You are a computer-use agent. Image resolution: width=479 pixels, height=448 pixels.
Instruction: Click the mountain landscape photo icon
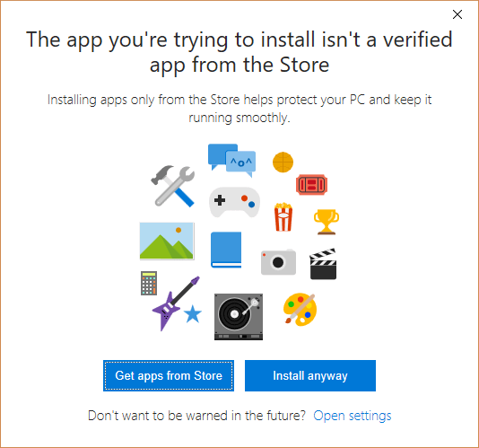point(167,241)
